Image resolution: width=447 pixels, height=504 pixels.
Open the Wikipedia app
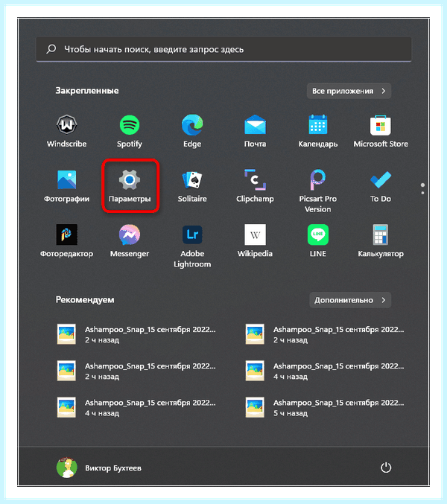pos(255,241)
